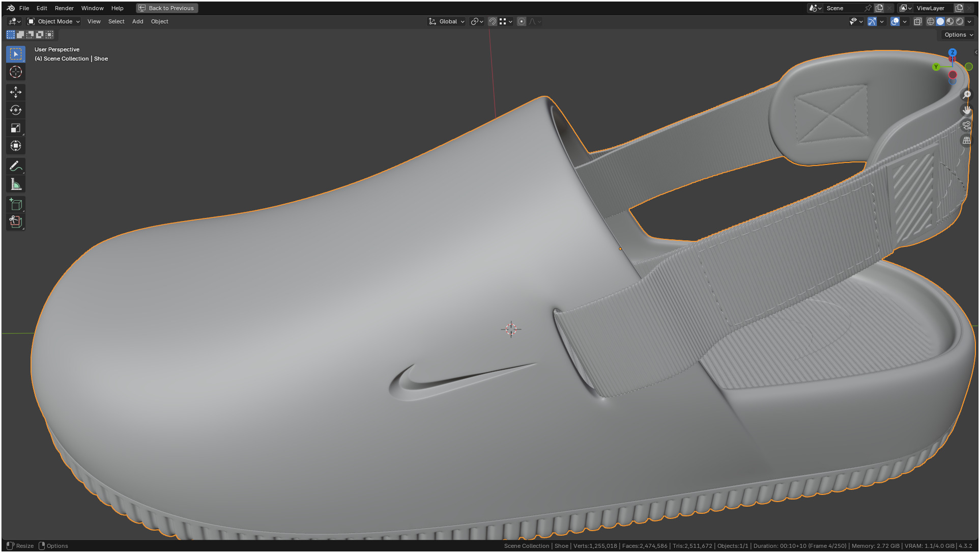The width and height of the screenshot is (980, 553).
Task: Activate the 3D Cursor tool
Action: 16,72
